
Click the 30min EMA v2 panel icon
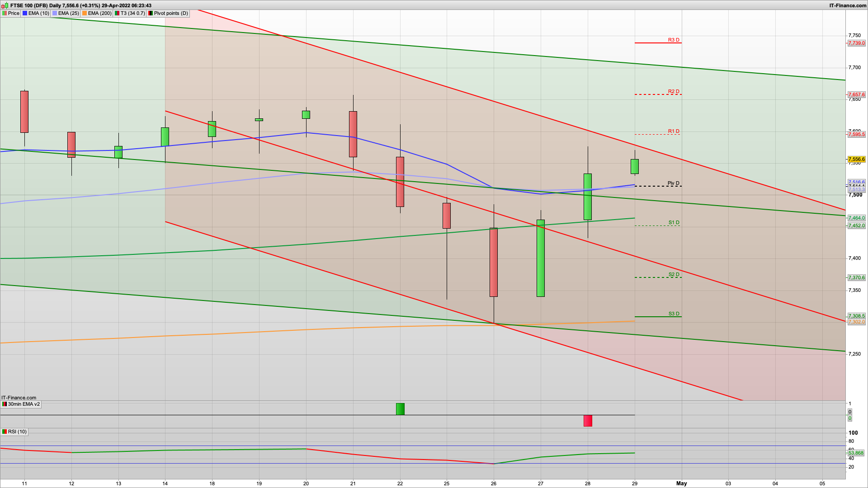pos(5,404)
